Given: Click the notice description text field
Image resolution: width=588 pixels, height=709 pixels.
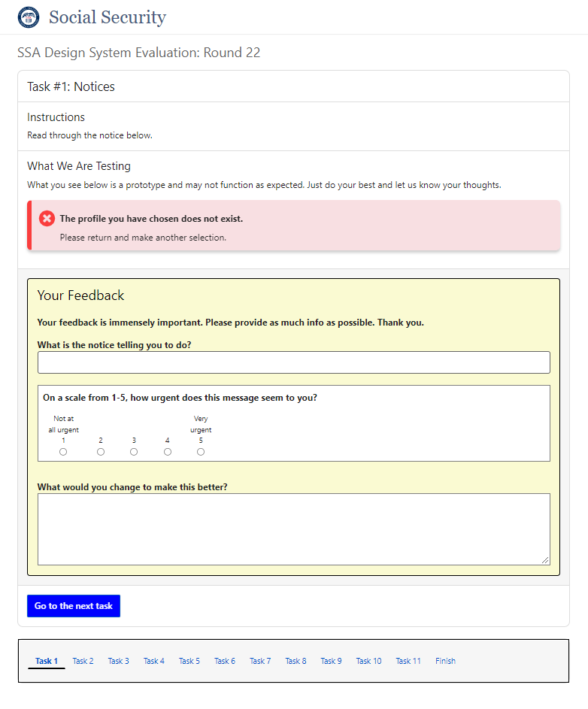Looking at the screenshot, I should (x=293, y=362).
